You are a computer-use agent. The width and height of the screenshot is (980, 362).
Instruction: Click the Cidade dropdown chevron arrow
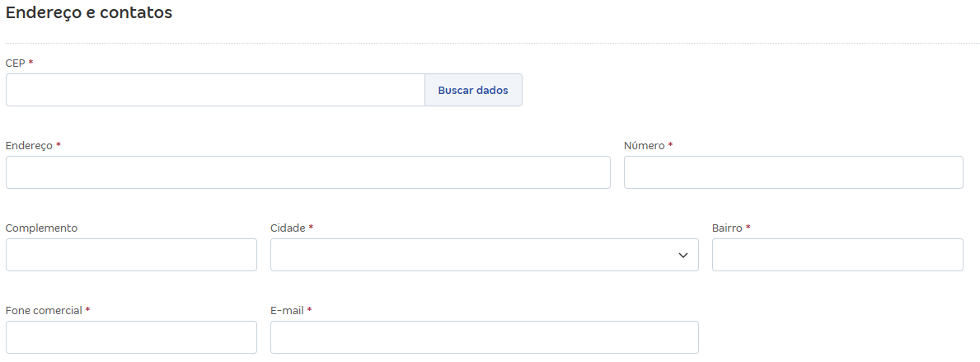[x=682, y=256]
